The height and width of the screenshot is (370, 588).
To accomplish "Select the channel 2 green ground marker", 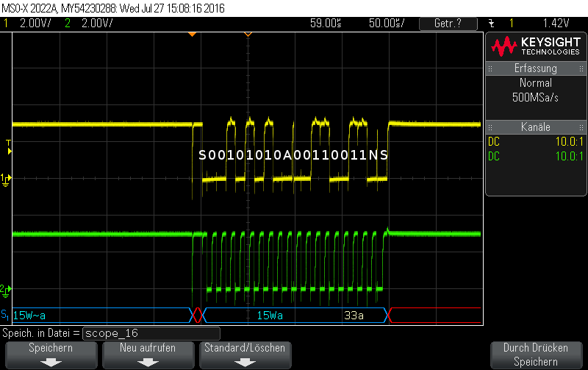I will pos(6,288).
